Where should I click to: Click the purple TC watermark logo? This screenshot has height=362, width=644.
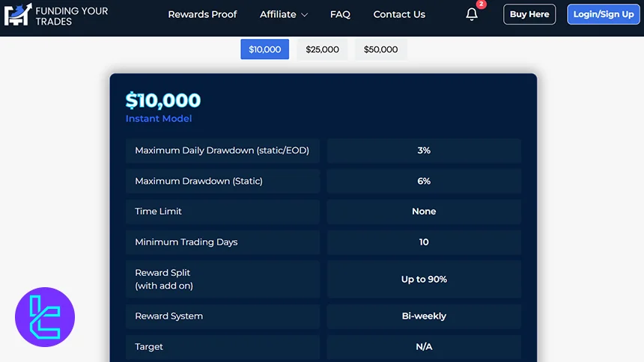(x=45, y=317)
